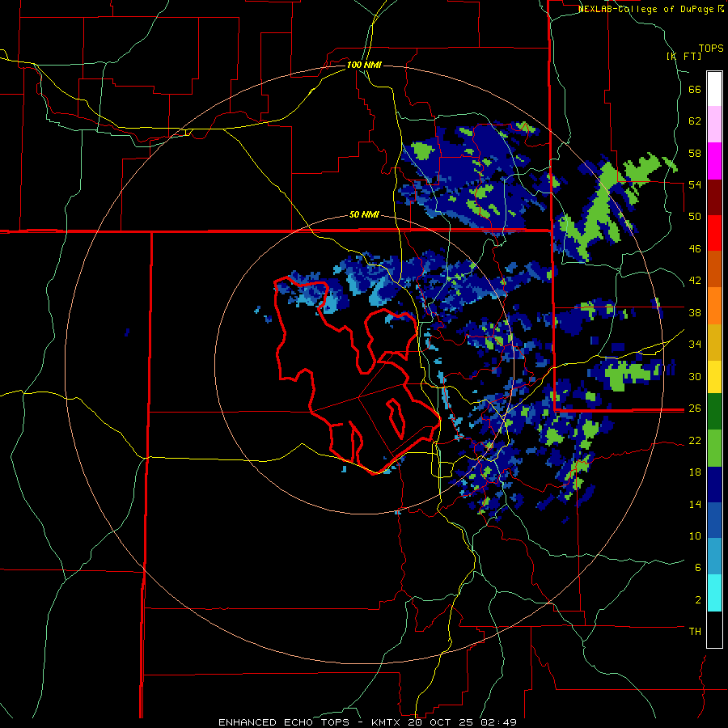Click the navy blue legend swatch
Screen dimensions: 728x728
[714, 485]
